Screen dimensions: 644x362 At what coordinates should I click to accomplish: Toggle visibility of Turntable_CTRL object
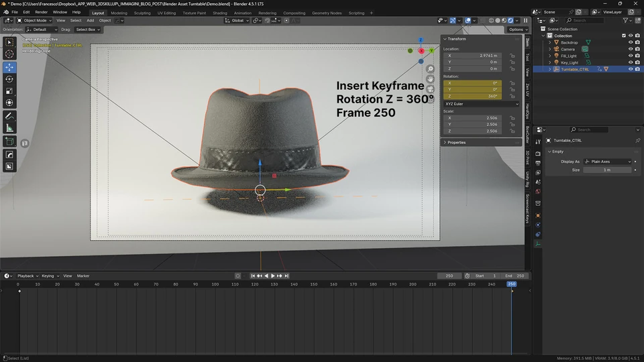pos(631,69)
